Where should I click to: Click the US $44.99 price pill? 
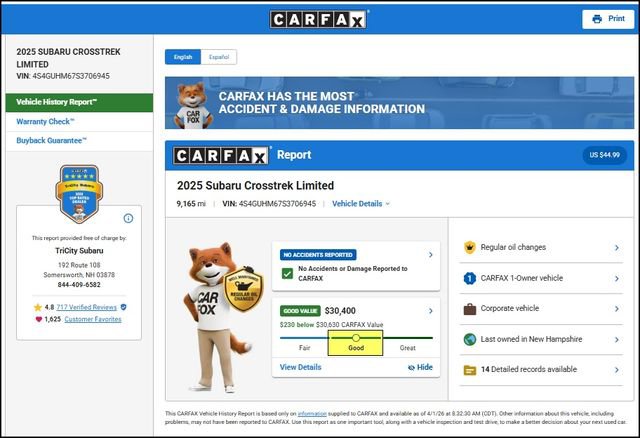tap(604, 155)
